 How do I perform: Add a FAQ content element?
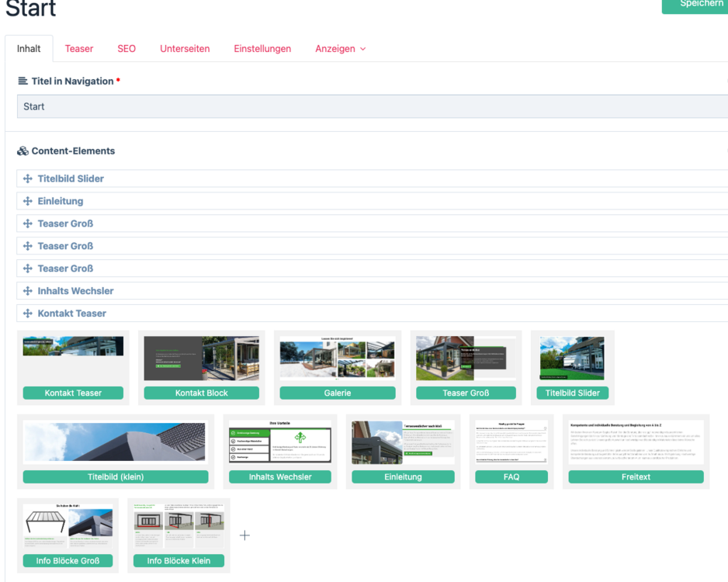pos(511,452)
